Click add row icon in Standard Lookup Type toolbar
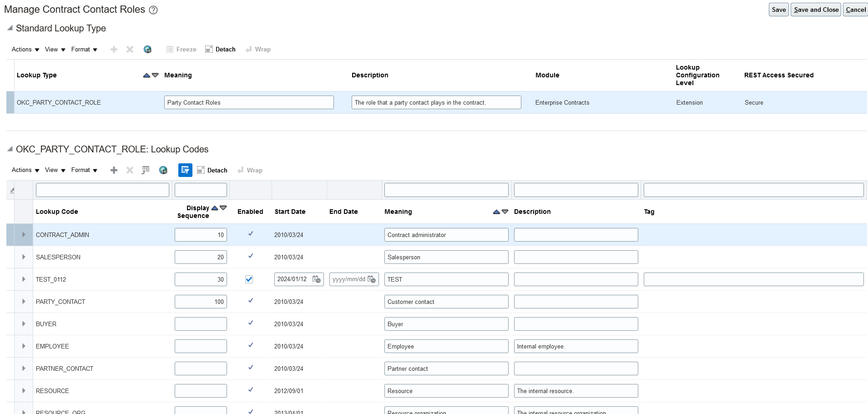Viewport: 868px width, 414px height. tap(114, 50)
